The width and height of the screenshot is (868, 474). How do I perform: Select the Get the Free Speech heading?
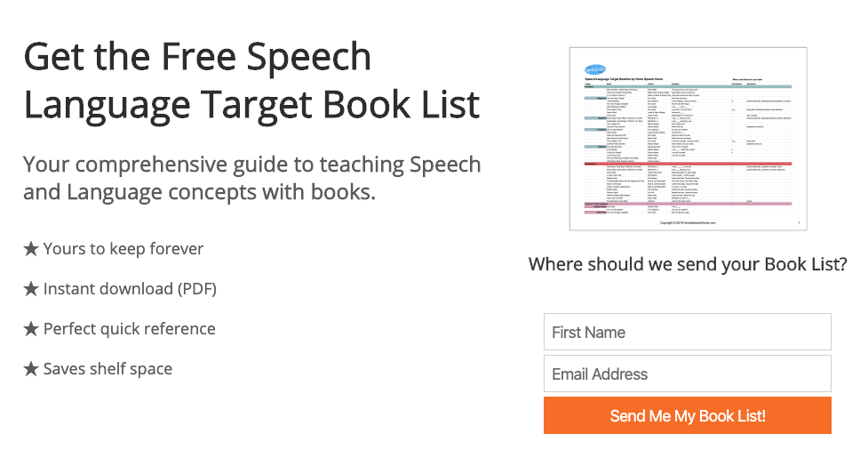[x=197, y=57]
